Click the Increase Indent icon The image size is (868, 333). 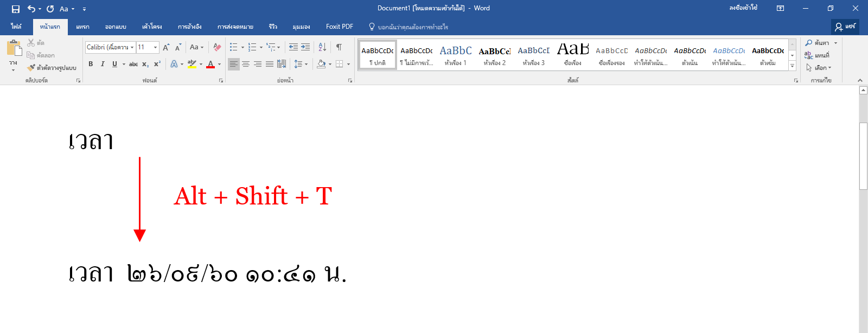(x=305, y=47)
